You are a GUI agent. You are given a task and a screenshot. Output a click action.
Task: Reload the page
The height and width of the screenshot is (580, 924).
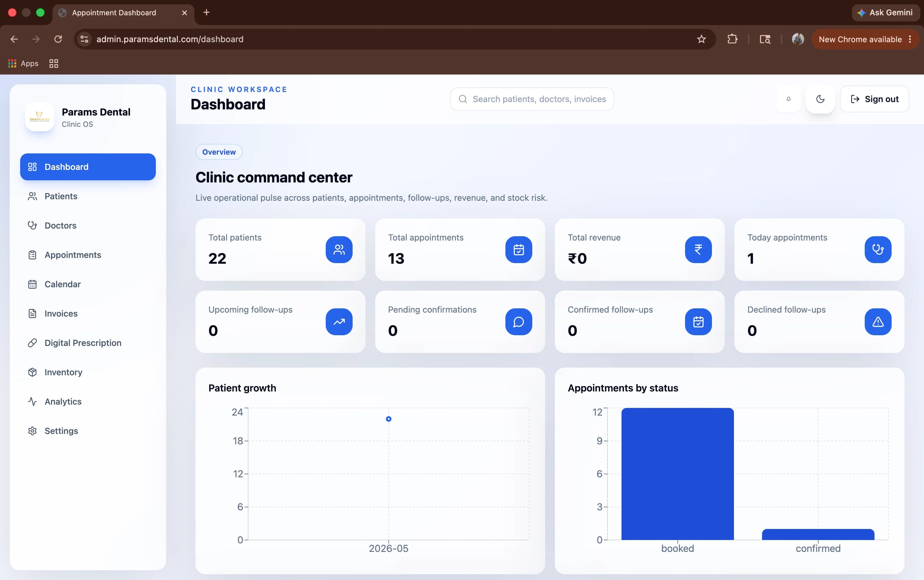(58, 39)
